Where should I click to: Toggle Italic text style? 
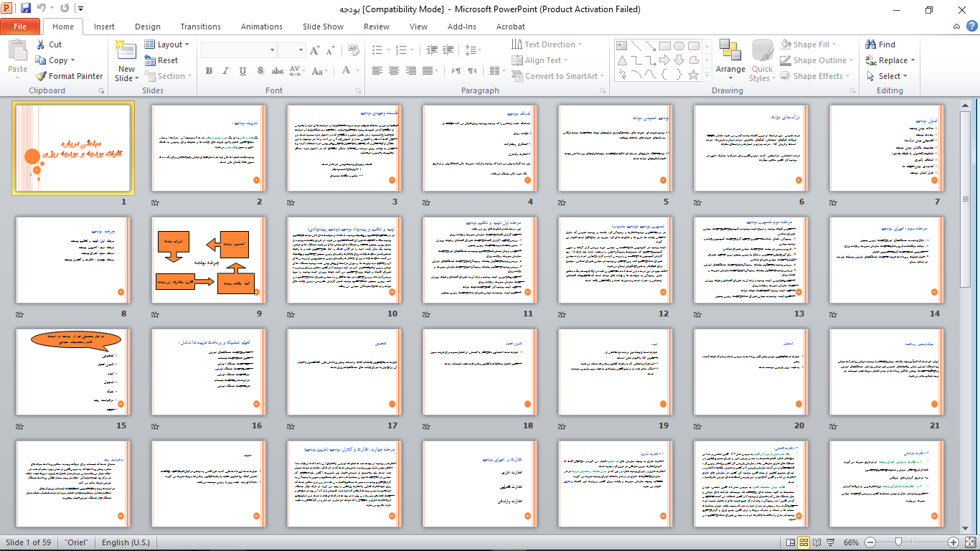(x=225, y=71)
